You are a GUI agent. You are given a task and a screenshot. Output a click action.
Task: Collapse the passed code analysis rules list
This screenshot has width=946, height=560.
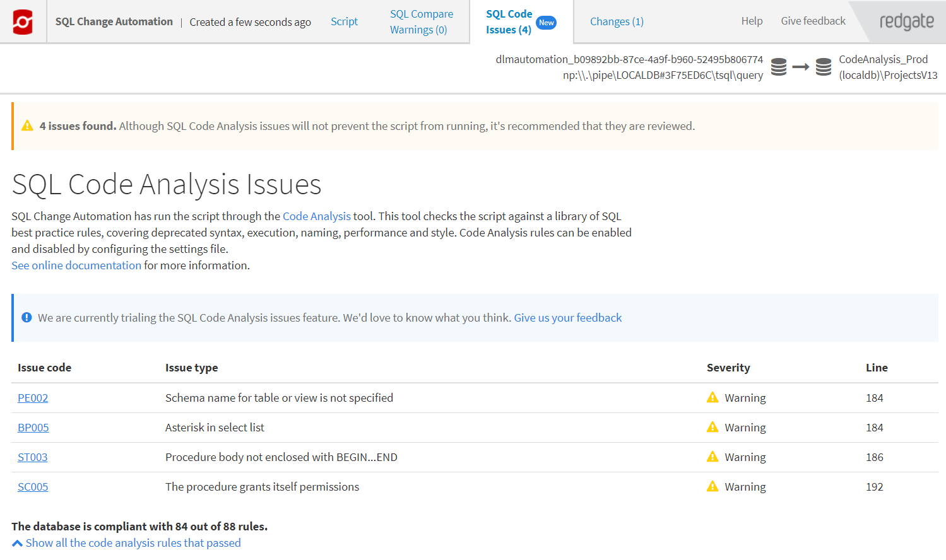click(126, 543)
